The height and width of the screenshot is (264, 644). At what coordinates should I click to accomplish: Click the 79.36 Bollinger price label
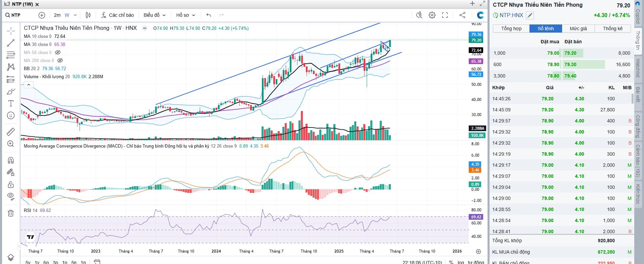(476, 34)
